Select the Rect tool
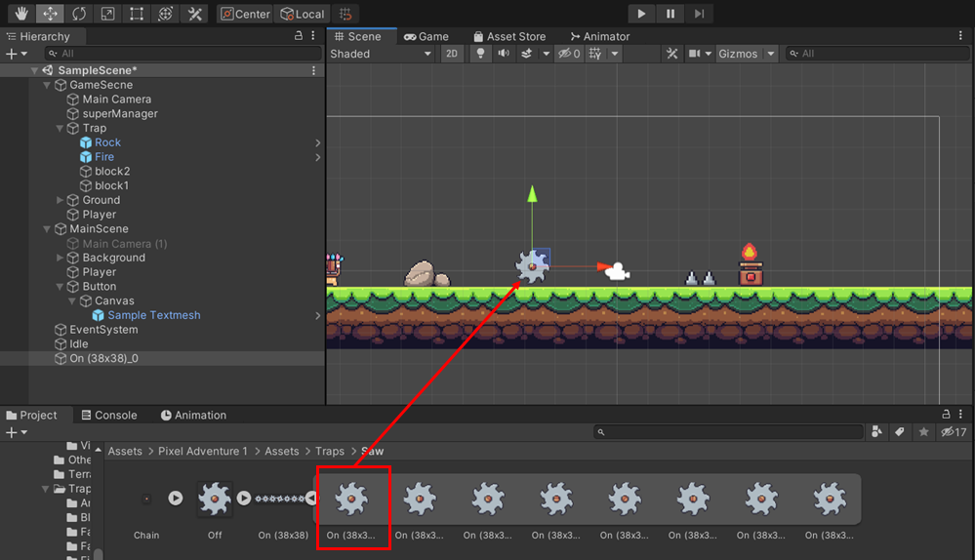The image size is (975, 560). 137,14
